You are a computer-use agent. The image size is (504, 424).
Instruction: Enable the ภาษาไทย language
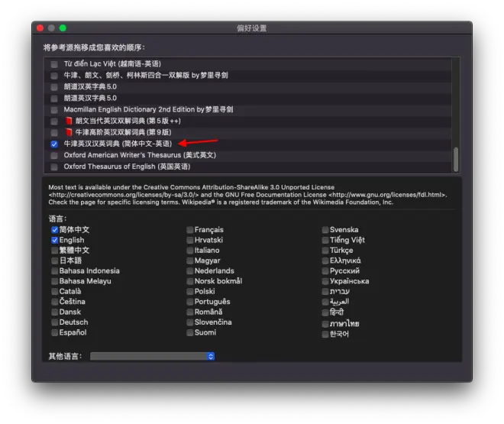(x=325, y=324)
